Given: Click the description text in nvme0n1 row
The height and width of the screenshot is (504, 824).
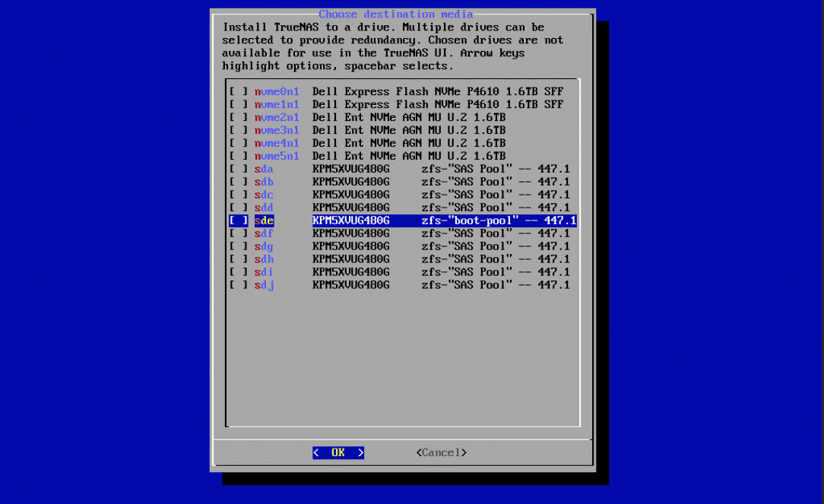Looking at the screenshot, I should click(x=438, y=91).
